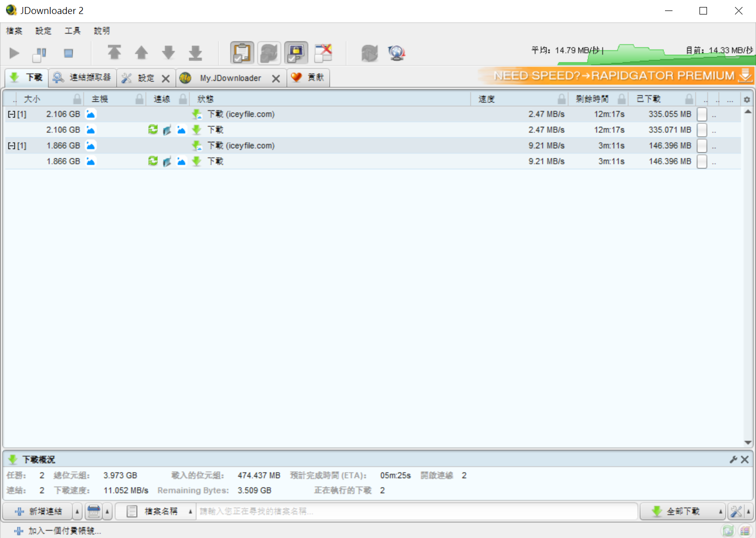Move selection to top of list

coord(114,52)
